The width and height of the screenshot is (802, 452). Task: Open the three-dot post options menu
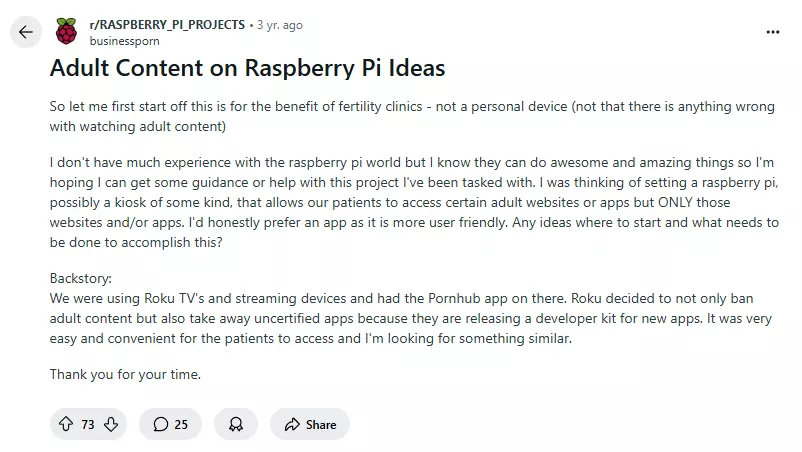(773, 32)
